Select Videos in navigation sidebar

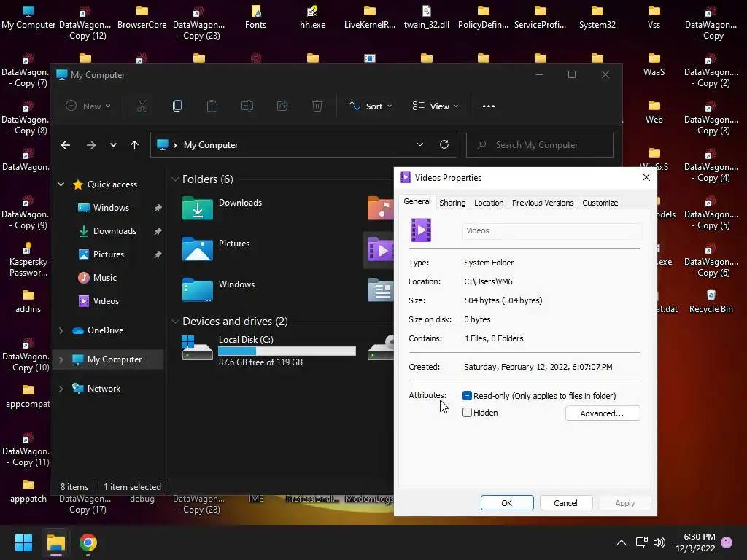106,301
